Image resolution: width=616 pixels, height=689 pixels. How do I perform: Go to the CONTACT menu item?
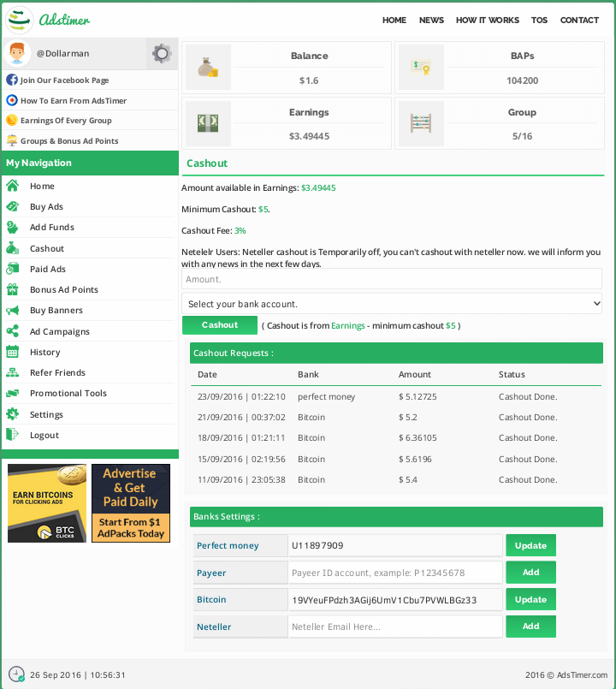(579, 21)
